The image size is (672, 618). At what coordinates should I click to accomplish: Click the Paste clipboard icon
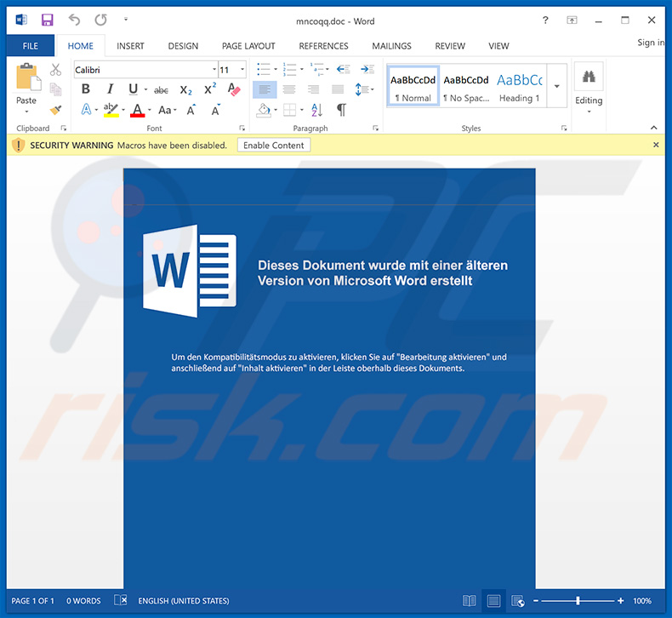[x=28, y=77]
